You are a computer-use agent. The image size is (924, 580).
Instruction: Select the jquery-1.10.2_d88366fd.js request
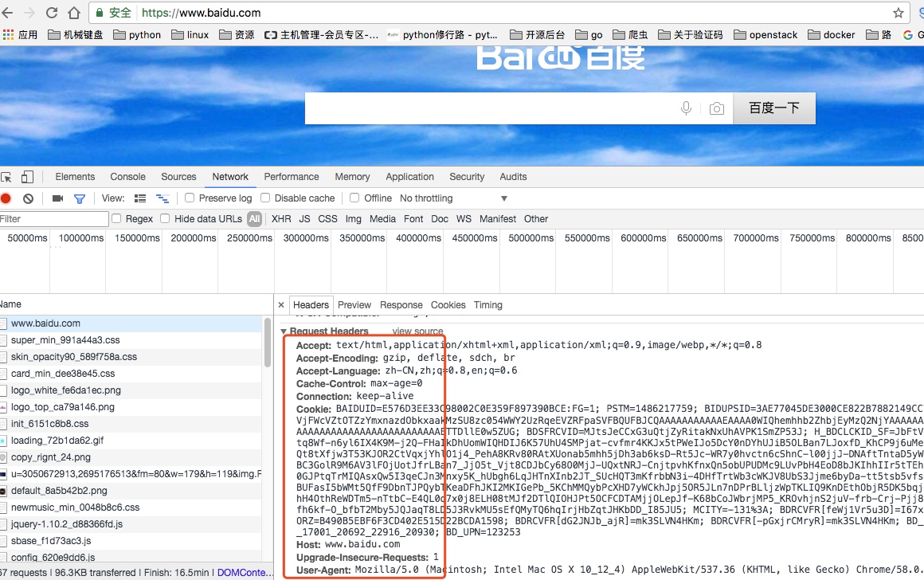pos(131,524)
